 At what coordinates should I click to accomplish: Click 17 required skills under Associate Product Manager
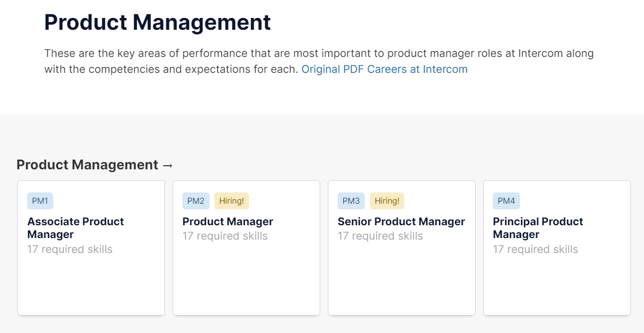(x=70, y=249)
